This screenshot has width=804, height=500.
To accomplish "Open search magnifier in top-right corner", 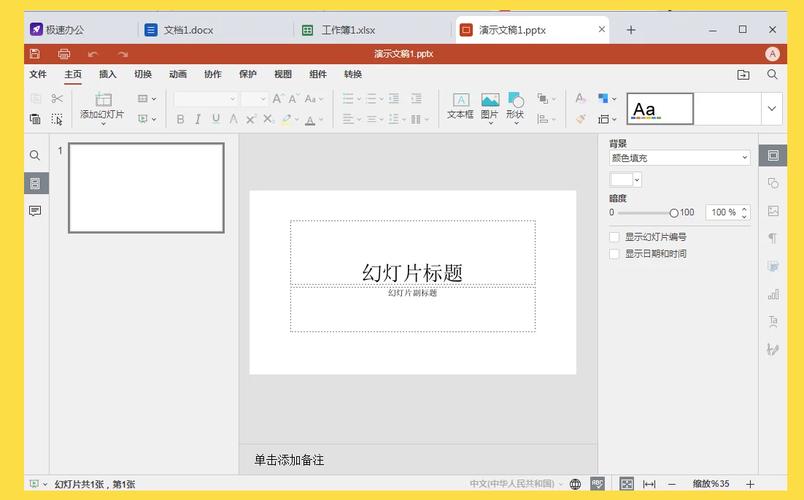I will click(x=772, y=74).
